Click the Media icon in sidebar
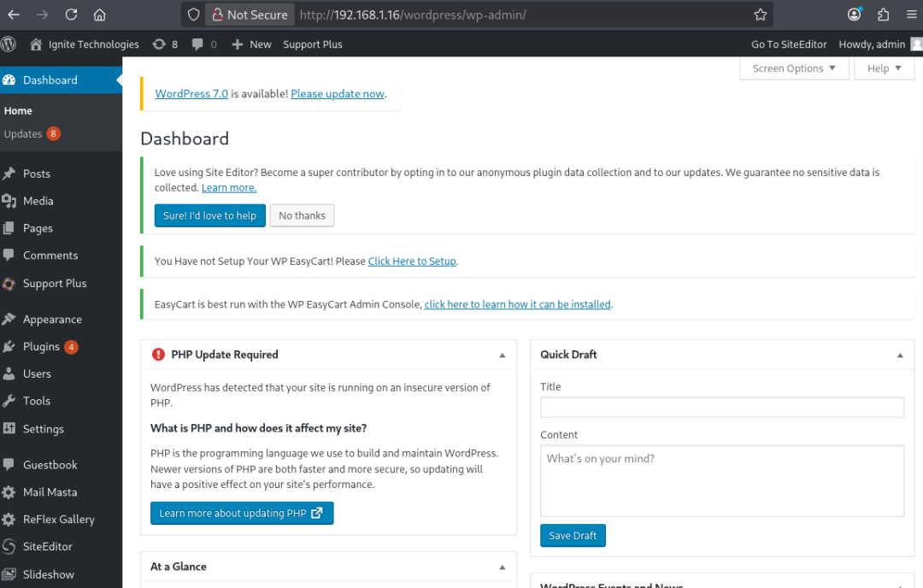The width and height of the screenshot is (923, 588). (9, 201)
